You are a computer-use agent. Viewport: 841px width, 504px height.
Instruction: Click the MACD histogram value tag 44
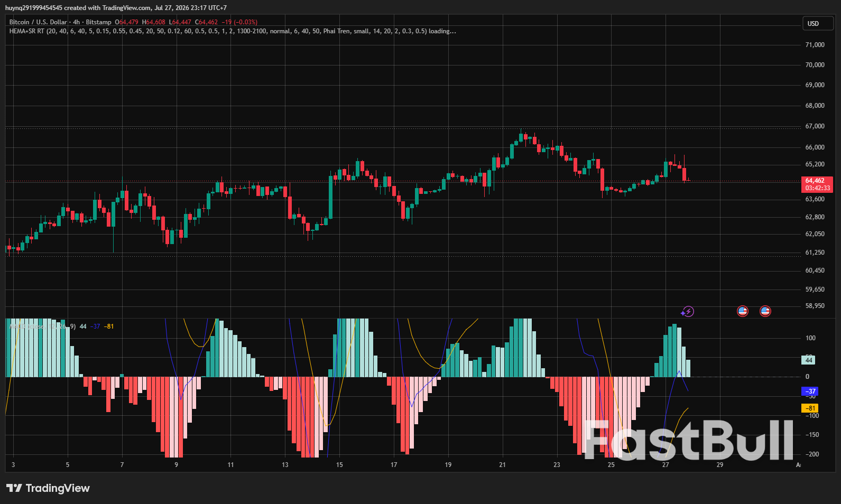pyautogui.click(x=808, y=360)
